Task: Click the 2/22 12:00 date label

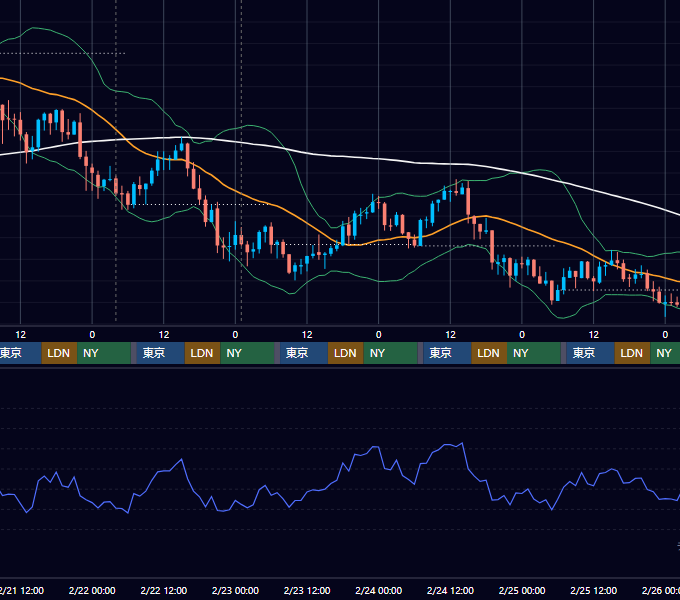Action: coord(163,590)
